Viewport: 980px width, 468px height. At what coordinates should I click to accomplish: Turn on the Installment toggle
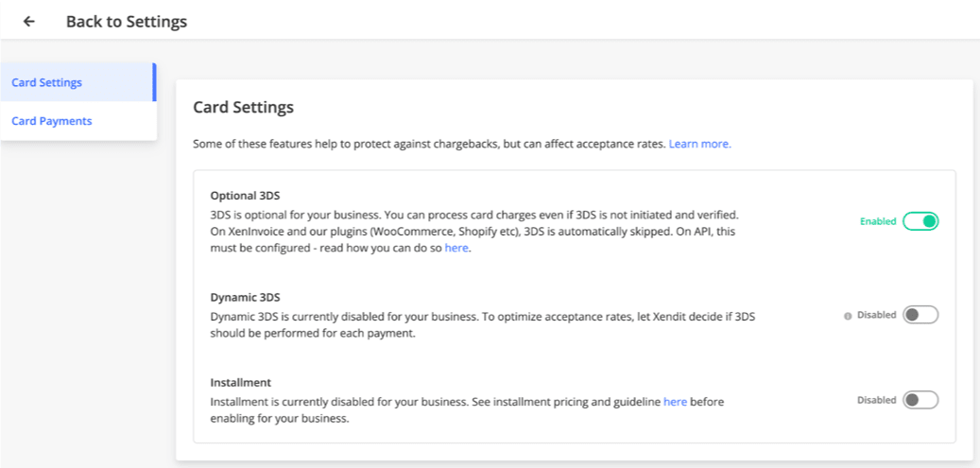920,400
